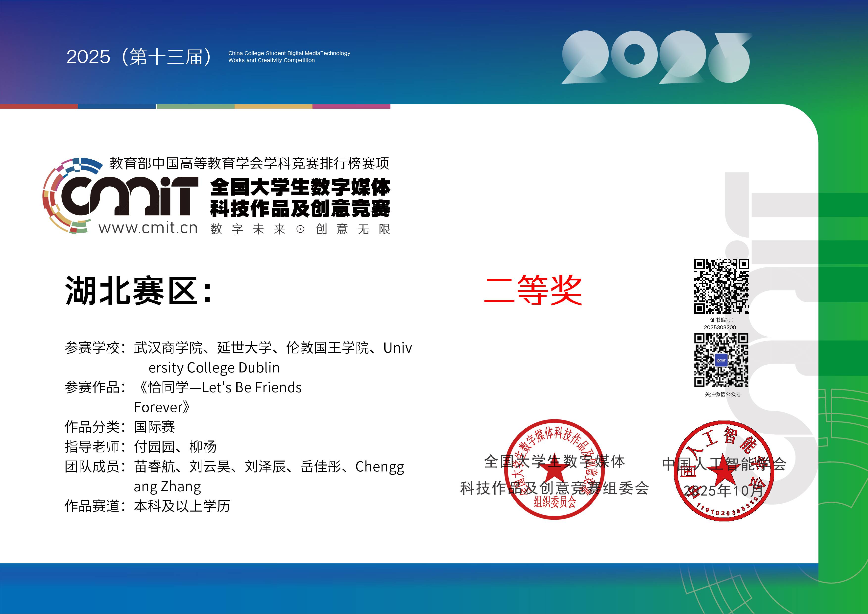This screenshot has width=868, height=614.
Task: Select the slogan '数字未来 创意无限'
Action: point(300,229)
